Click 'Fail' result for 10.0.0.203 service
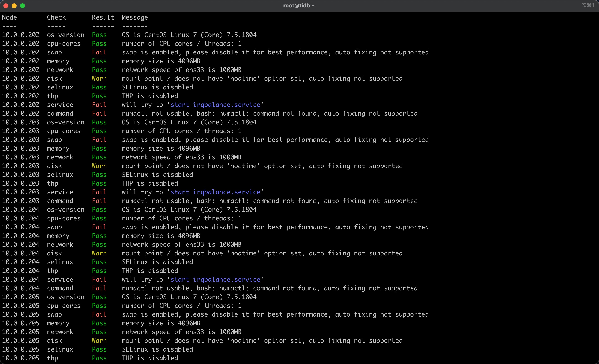This screenshot has width=599, height=364. pyautogui.click(x=99, y=192)
